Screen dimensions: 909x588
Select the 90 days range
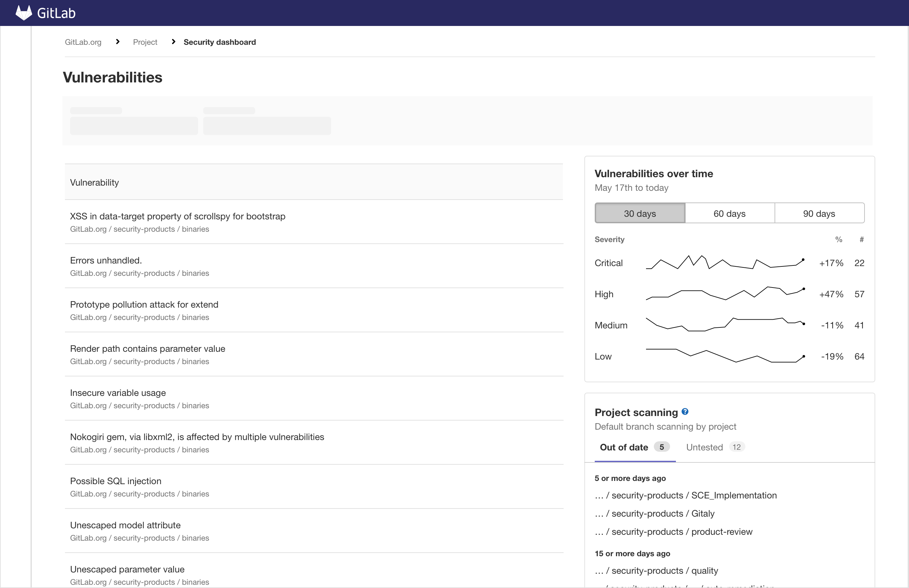820,213
